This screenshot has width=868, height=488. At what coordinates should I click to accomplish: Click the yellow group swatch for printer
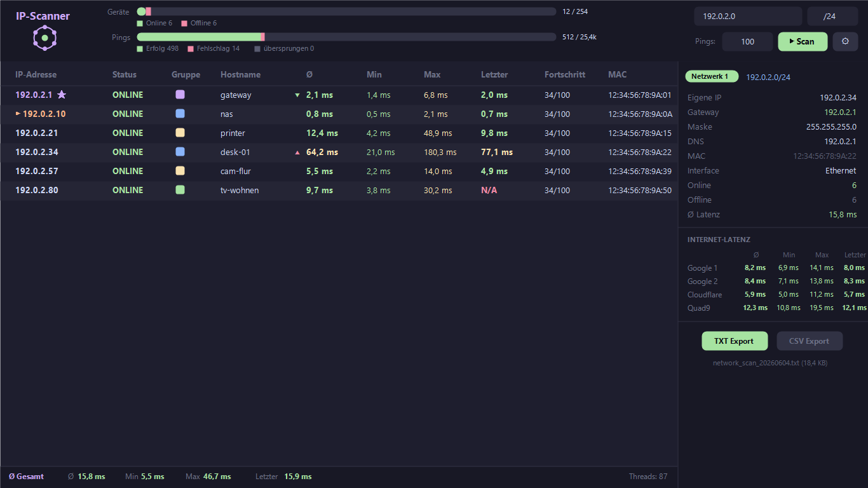(180, 133)
